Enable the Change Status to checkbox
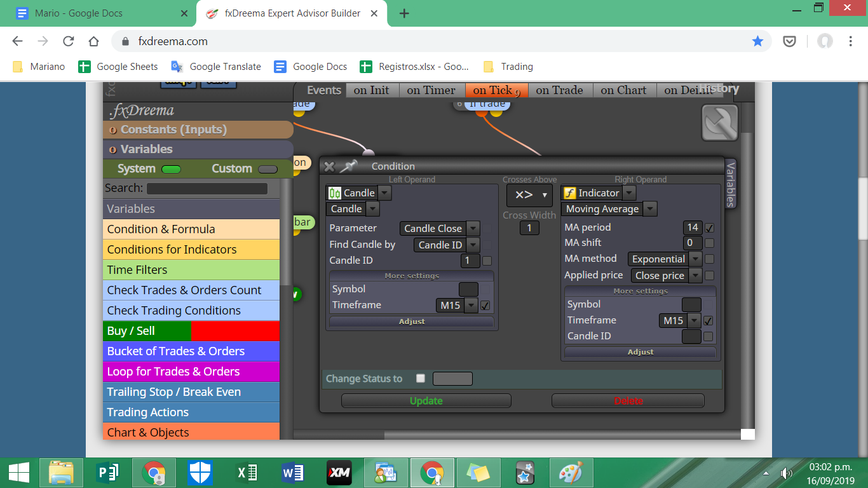Screen dimensions: 868x488 [420, 378]
